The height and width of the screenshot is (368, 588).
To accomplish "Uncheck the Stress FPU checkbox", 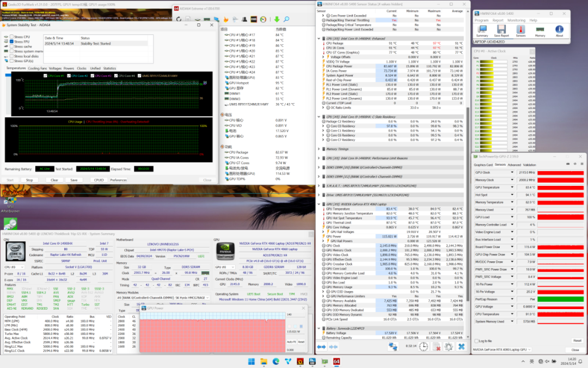I will pos(11,42).
